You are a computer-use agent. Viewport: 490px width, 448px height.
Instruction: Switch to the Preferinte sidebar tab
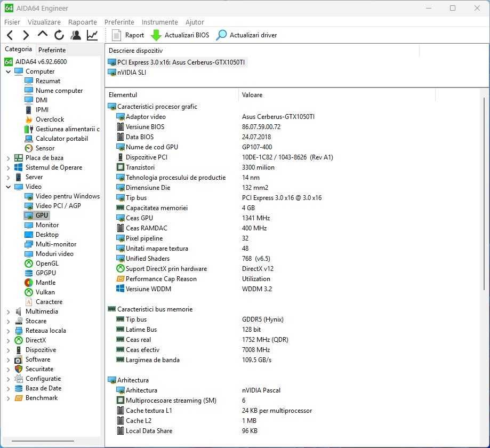tap(52, 50)
